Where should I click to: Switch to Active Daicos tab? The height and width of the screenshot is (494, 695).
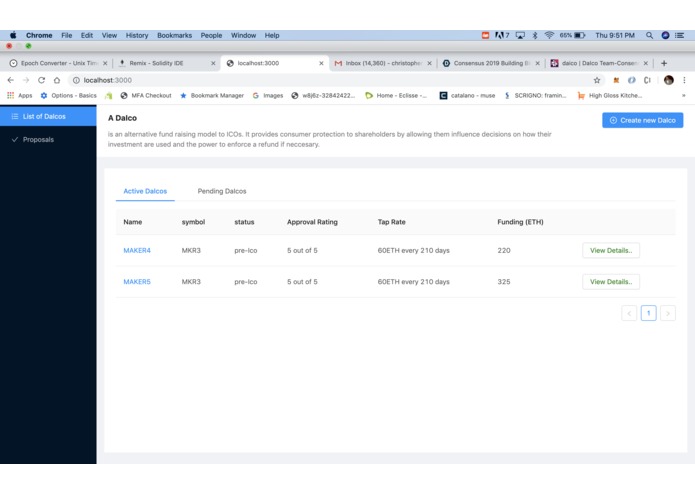pyautogui.click(x=145, y=191)
